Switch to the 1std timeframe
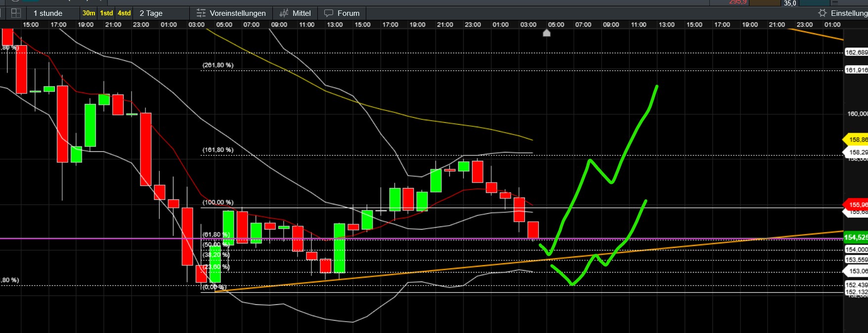The width and height of the screenshot is (868, 333). coord(106,13)
